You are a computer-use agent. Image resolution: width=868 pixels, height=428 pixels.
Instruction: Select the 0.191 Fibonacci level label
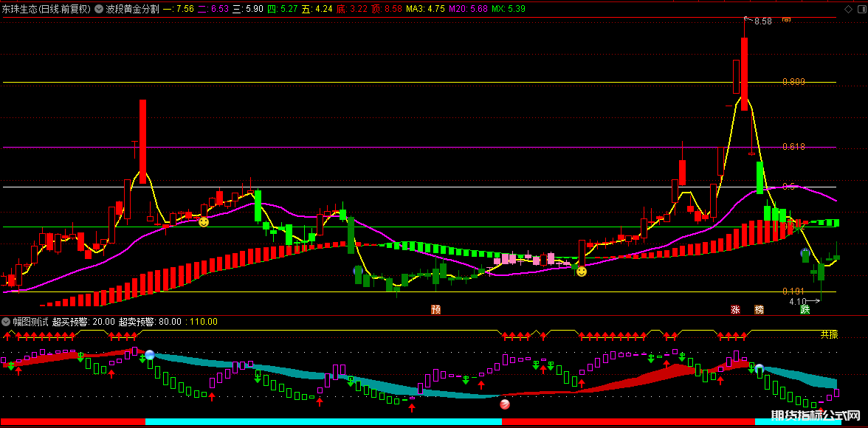coord(794,291)
